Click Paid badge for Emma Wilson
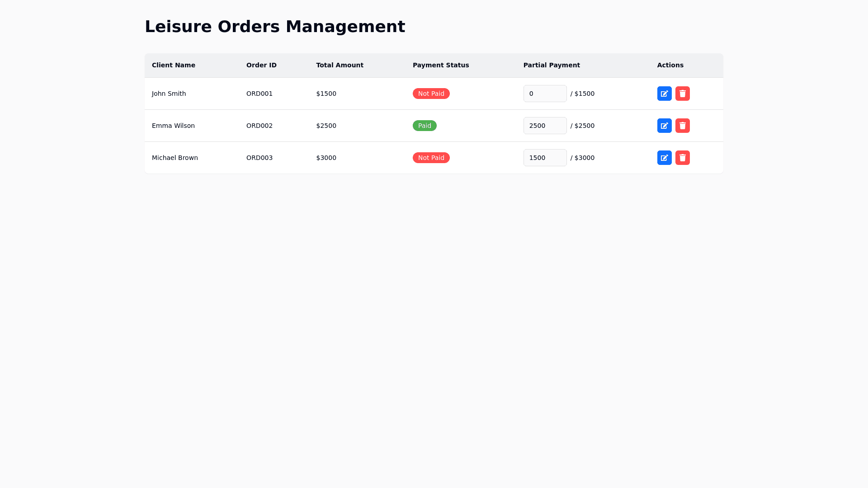868x488 pixels. click(x=424, y=126)
